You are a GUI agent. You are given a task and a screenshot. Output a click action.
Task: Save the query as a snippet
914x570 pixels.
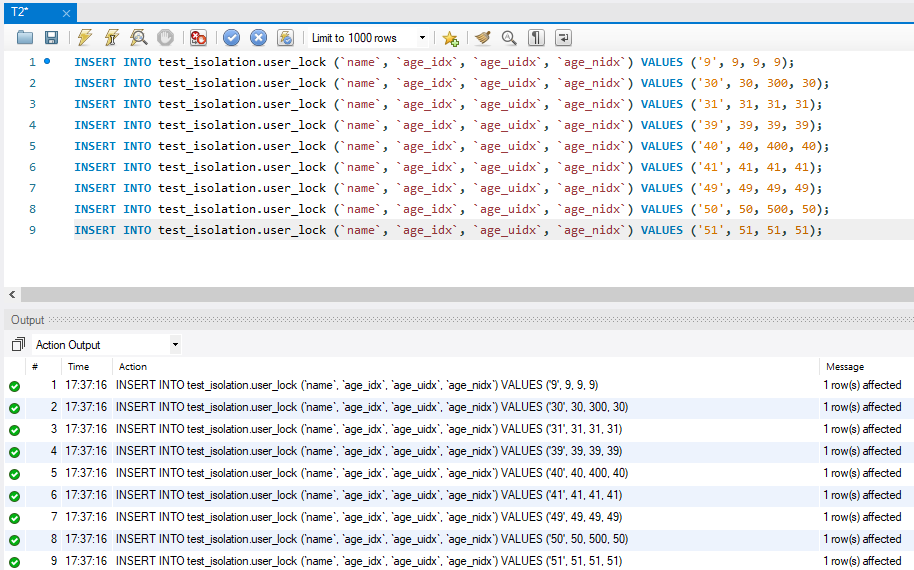tap(450, 38)
